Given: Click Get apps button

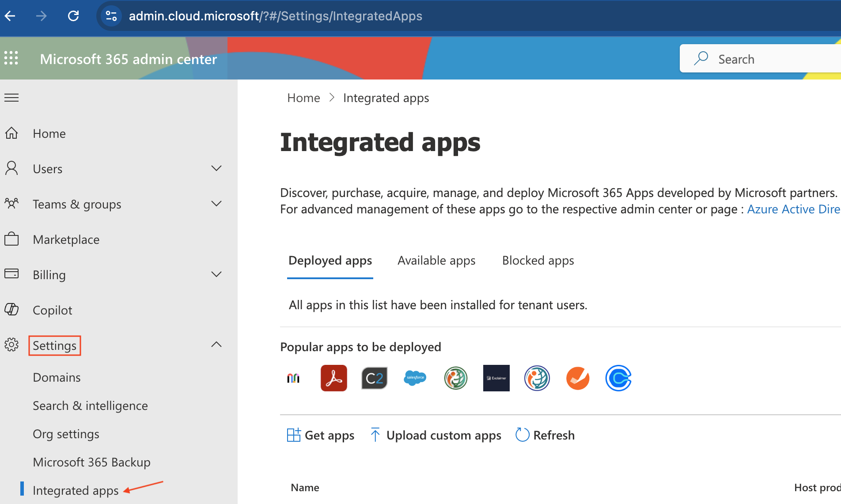Looking at the screenshot, I should click(321, 435).
